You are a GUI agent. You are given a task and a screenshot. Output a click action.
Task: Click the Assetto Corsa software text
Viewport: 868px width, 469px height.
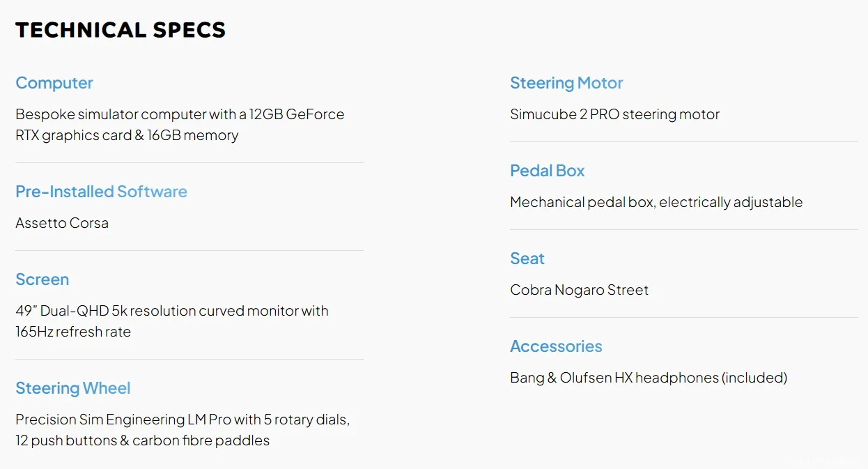pyautogui.click(x=62, y=223)
